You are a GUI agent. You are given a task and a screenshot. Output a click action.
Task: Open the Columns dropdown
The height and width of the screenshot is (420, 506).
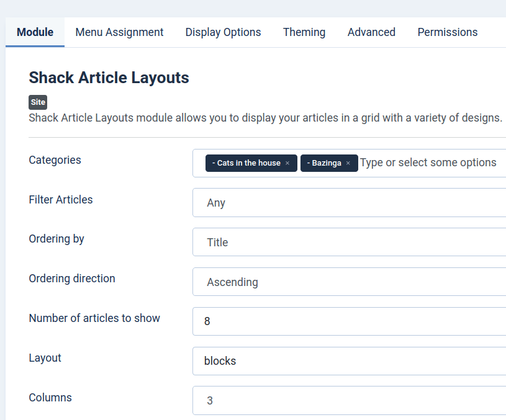click(349, 400)
